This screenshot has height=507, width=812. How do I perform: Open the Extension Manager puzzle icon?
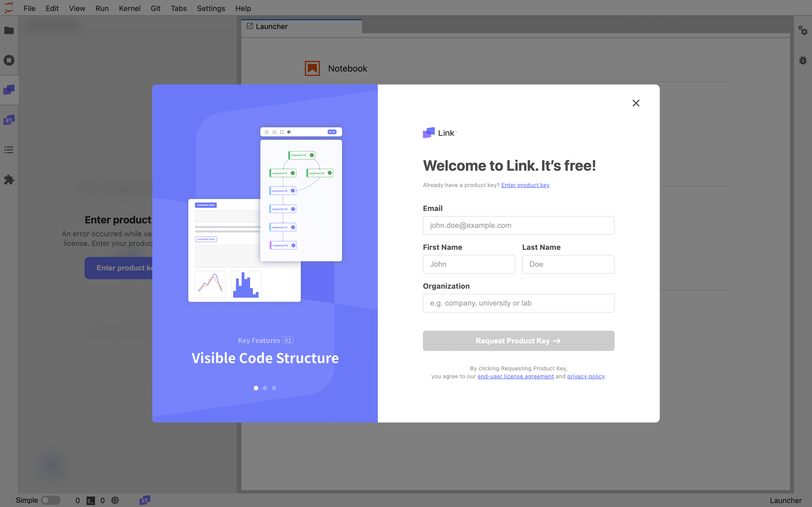tap(9, 180)
